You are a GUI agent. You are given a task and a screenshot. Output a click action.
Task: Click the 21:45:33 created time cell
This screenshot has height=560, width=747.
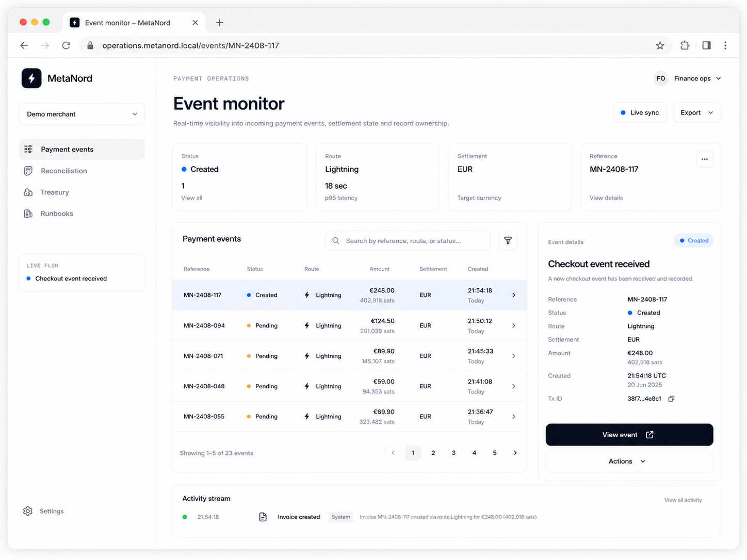click(480, 351)
